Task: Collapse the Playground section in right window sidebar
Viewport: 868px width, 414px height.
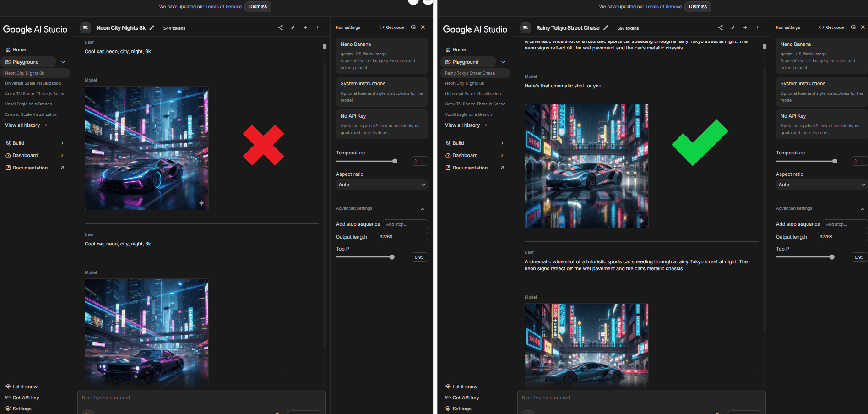Action: [x=503, y=62]
